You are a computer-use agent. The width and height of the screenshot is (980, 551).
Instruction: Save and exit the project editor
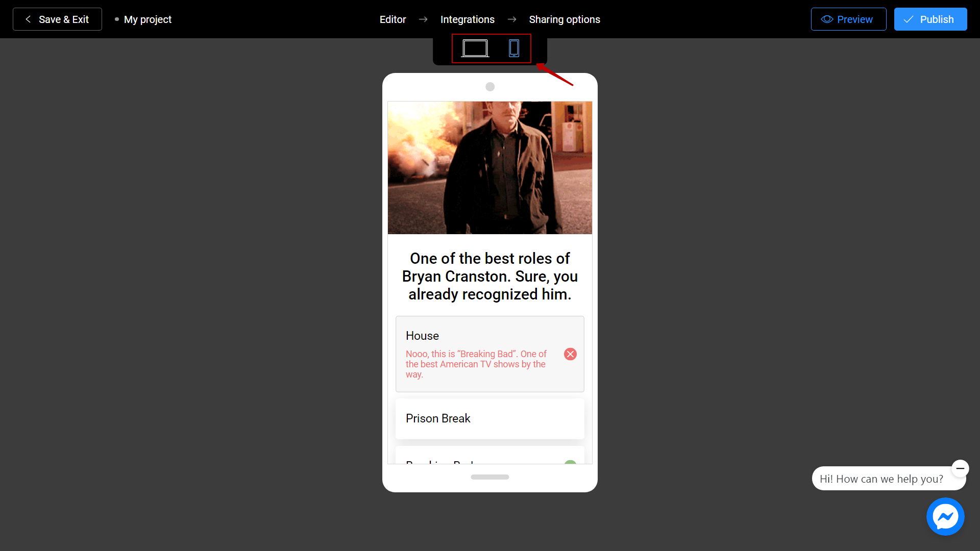coord(57,19)
